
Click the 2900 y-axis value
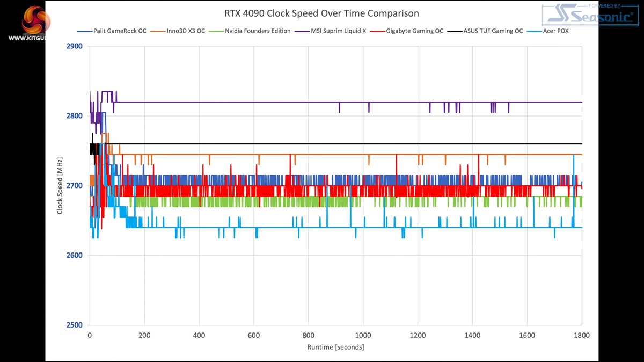[75, 46]
